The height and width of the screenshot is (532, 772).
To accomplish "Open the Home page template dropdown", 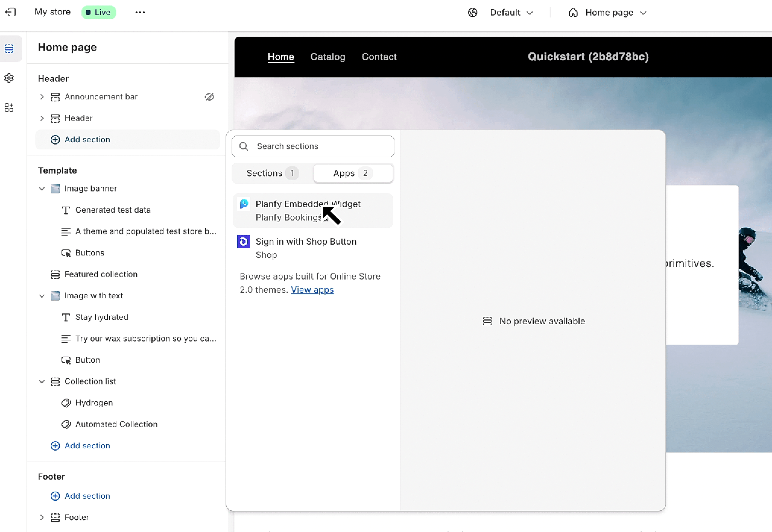I will [x=607, y=13].
